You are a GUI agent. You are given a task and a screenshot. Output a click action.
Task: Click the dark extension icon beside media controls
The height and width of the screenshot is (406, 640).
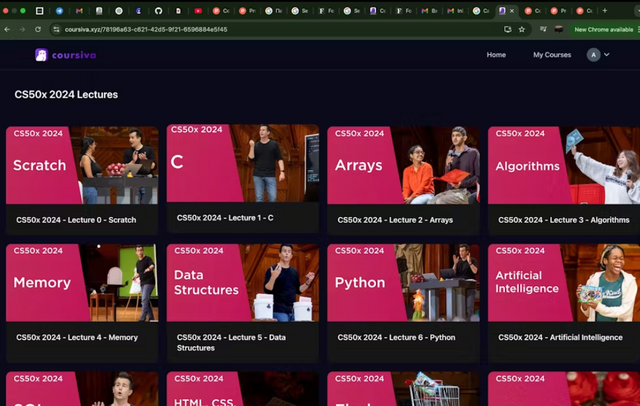(x=559, y=29)
